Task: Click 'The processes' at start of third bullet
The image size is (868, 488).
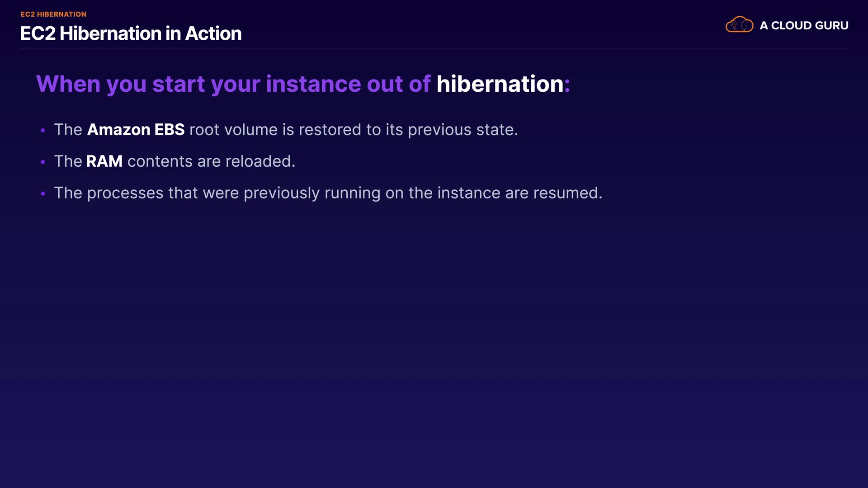Action: (x=108, y=193)
